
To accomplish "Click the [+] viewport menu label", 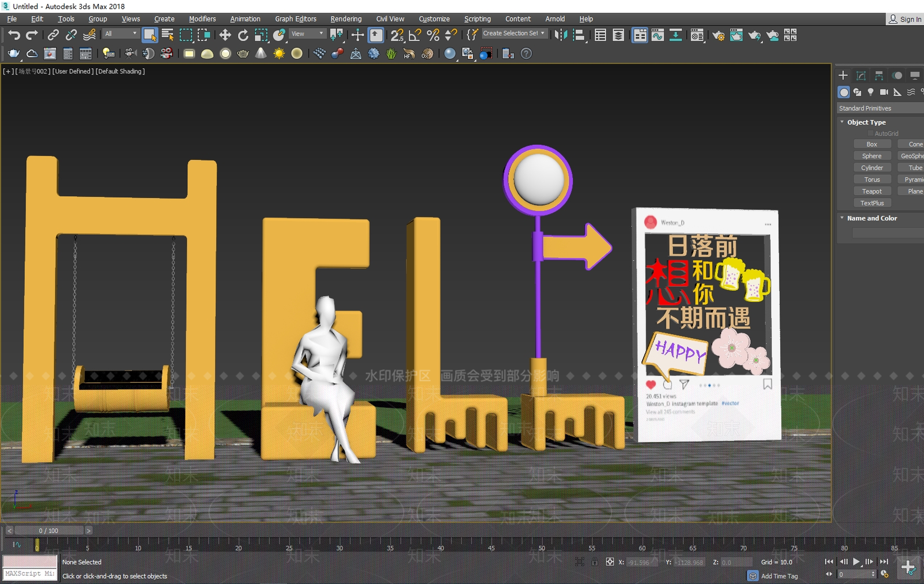I will pyautogui.click(x=8, y=72).
